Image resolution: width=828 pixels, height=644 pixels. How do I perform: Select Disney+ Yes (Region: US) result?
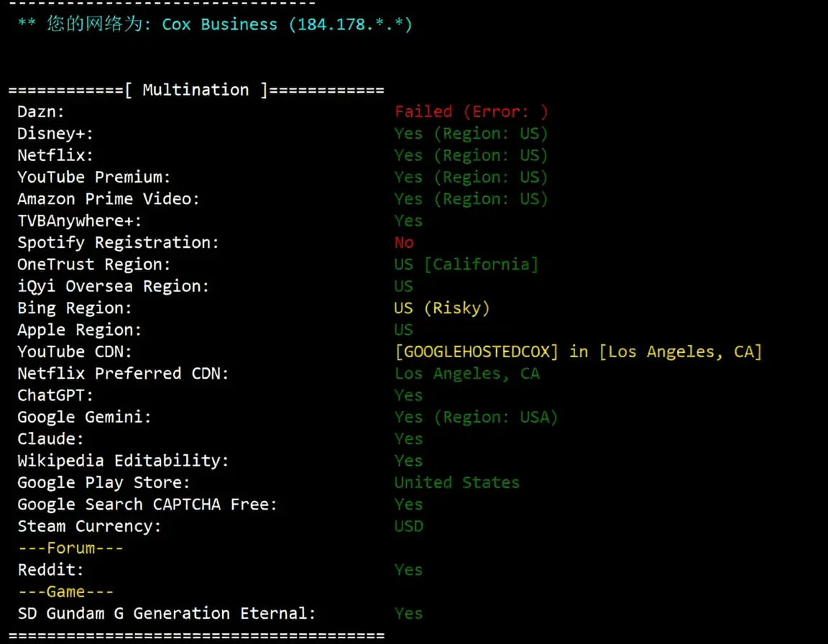[x=471, y=134]
